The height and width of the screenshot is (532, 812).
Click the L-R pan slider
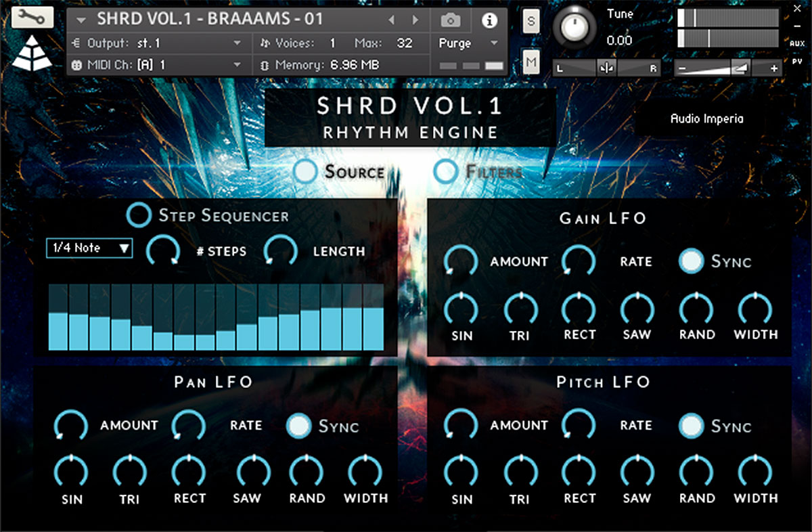click(606, 68)
